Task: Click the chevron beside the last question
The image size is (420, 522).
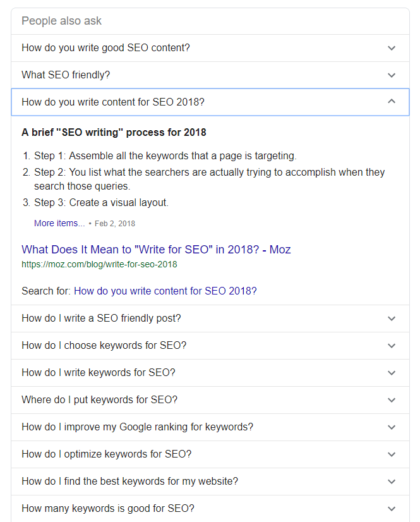Action: click(392, 508)
